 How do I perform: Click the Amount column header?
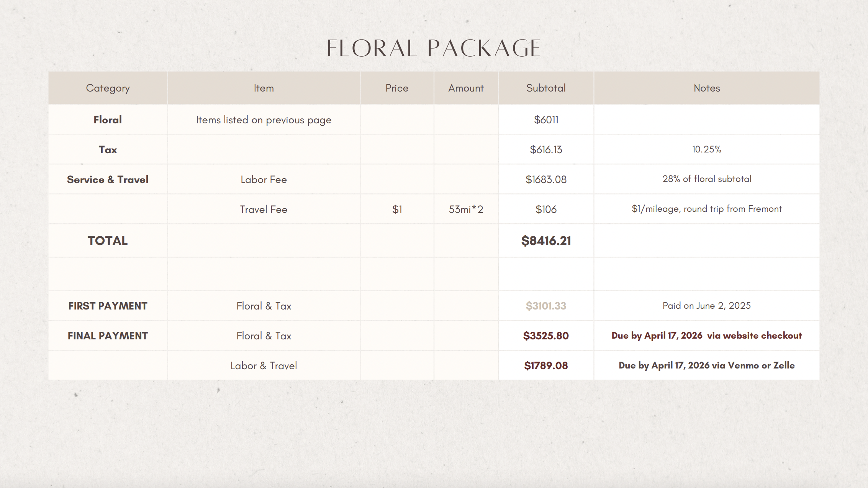[x=466, y=88]
